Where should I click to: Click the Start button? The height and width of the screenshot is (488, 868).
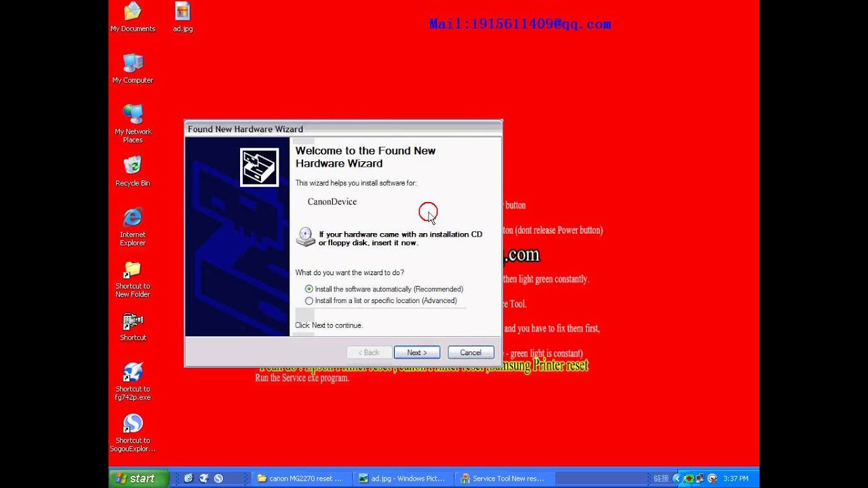(x=138, y=479)
